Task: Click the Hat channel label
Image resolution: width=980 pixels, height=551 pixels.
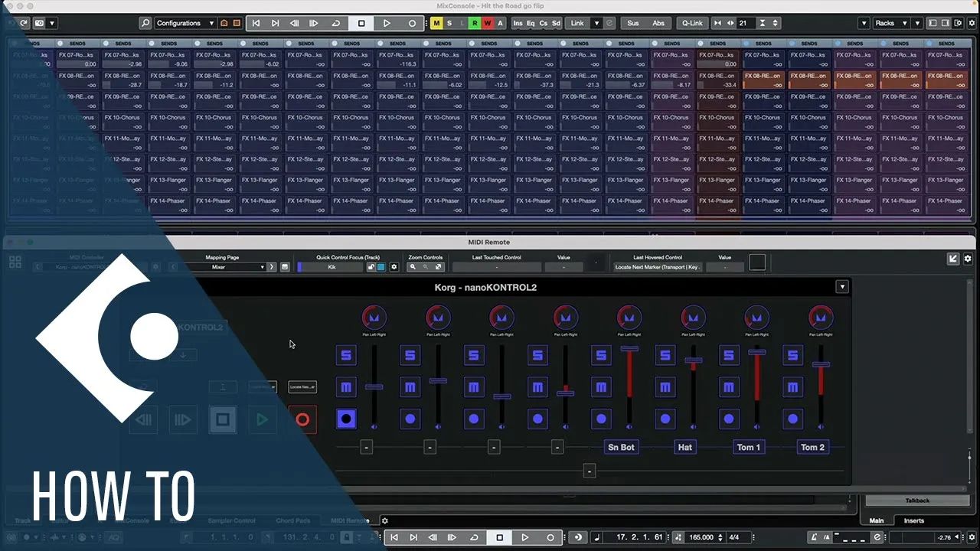Action: (x=685, y=447)
